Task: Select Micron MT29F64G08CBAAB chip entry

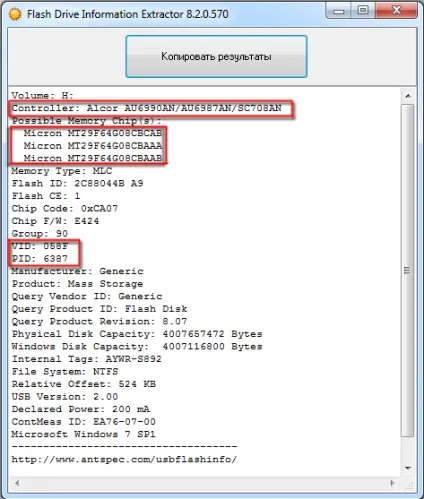Action: point(93,158)
